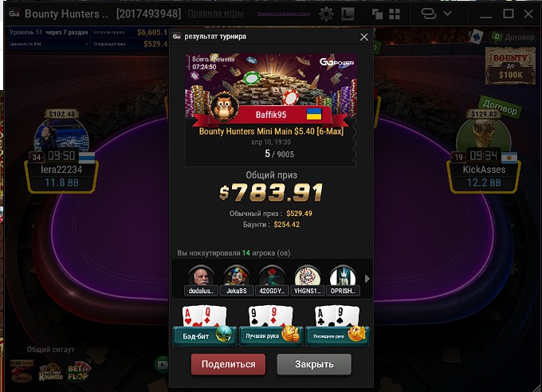Click the Закрыть button
The height and width of the screenshot is (392, 542).
[x=314, y=364]
